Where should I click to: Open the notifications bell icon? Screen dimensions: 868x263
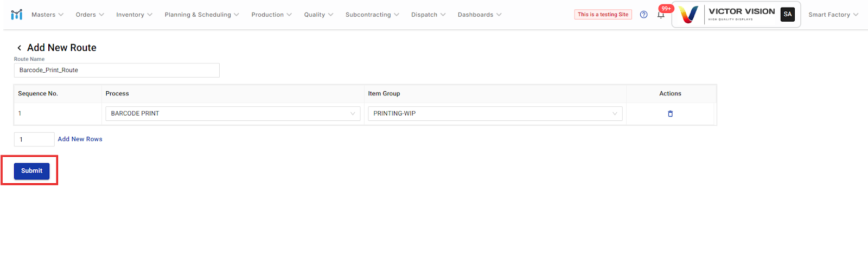click(661, 15)
